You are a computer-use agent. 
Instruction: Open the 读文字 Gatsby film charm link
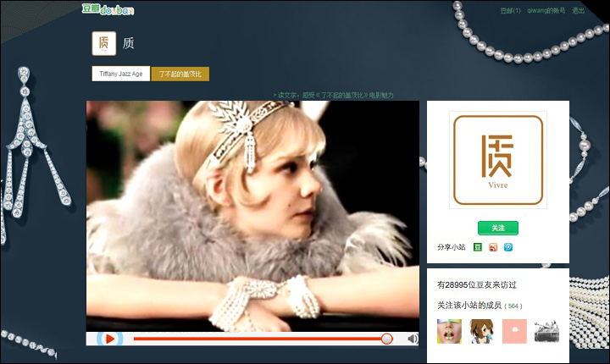[x=333, y=95]
